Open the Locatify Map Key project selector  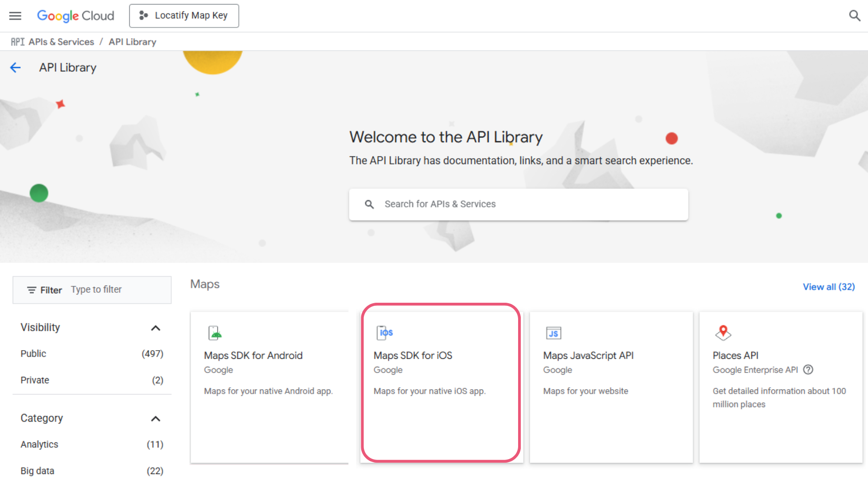tap(184, 16)
